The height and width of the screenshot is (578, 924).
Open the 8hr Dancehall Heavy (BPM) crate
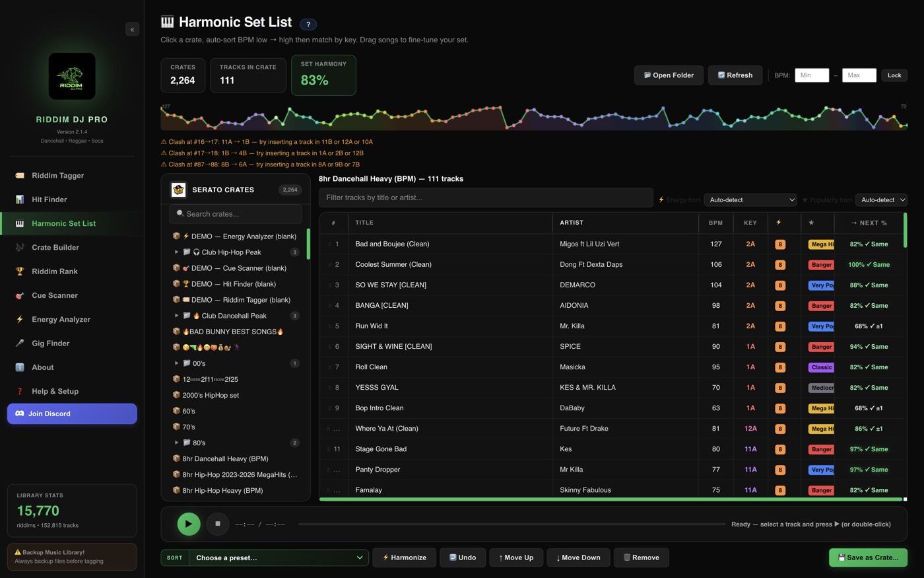point(236,458)
